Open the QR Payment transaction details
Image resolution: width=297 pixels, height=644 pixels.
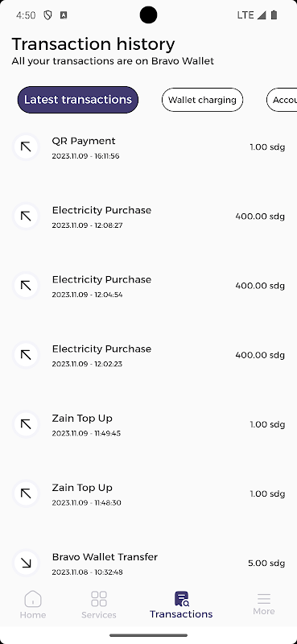point(148,147)
